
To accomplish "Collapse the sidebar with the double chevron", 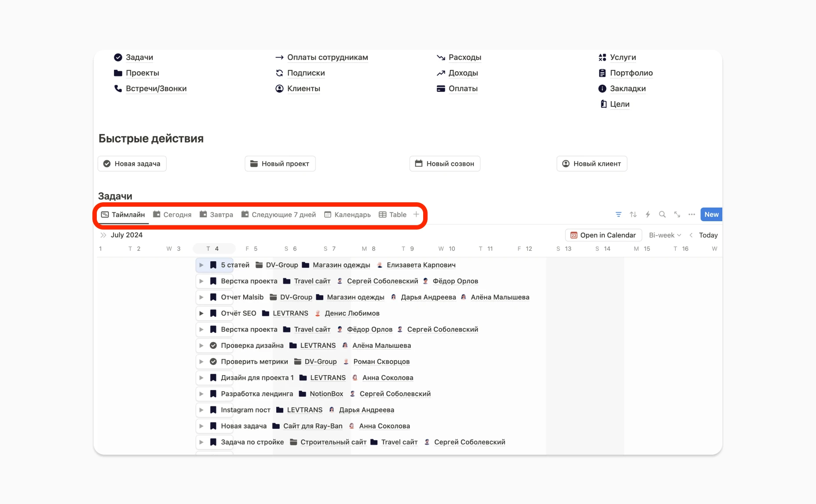I will (103, 235).
